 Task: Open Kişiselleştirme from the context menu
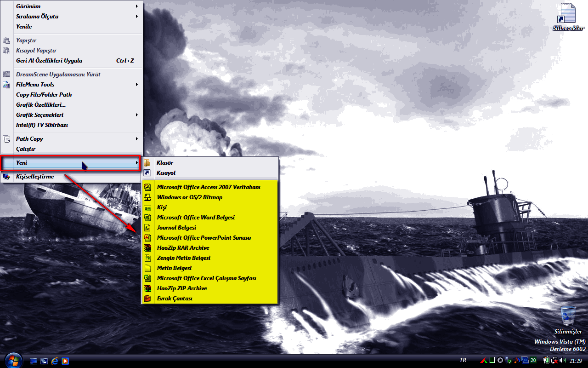click(x=72, y=177)
